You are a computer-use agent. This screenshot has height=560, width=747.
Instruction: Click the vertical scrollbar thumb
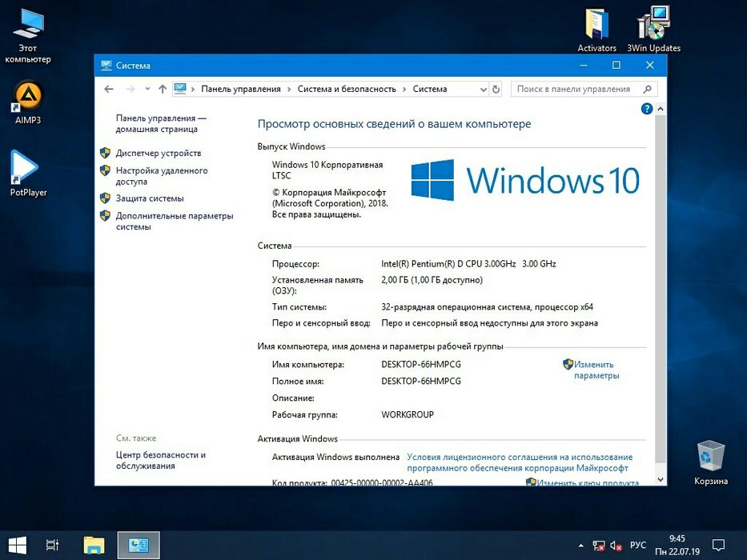pos(661,289)
